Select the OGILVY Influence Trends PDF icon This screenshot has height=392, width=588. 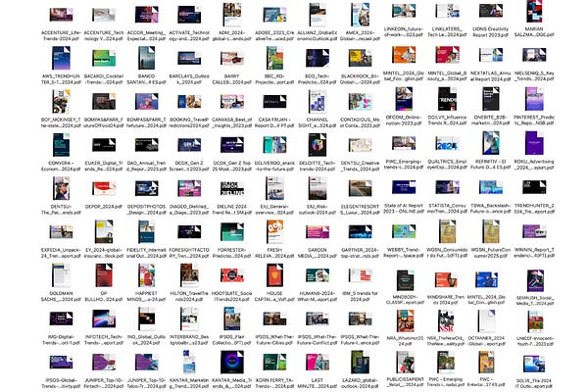pyautogui.click(x=447, y=99)
